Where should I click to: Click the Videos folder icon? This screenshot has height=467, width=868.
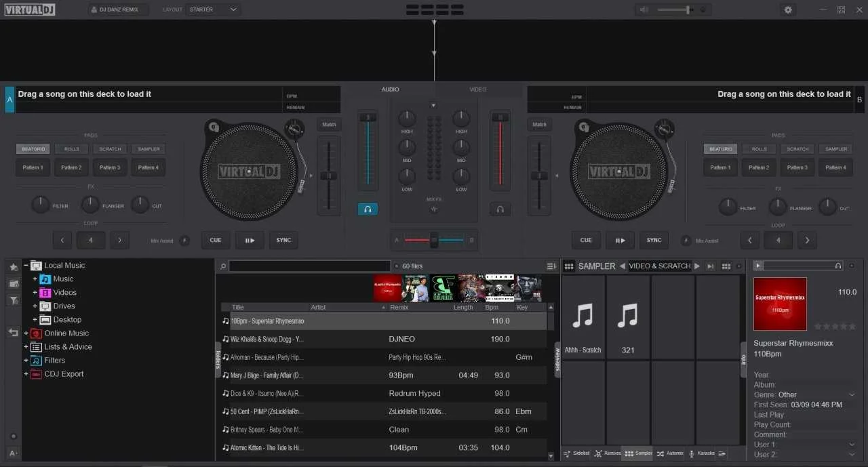(x=45, y=293)
